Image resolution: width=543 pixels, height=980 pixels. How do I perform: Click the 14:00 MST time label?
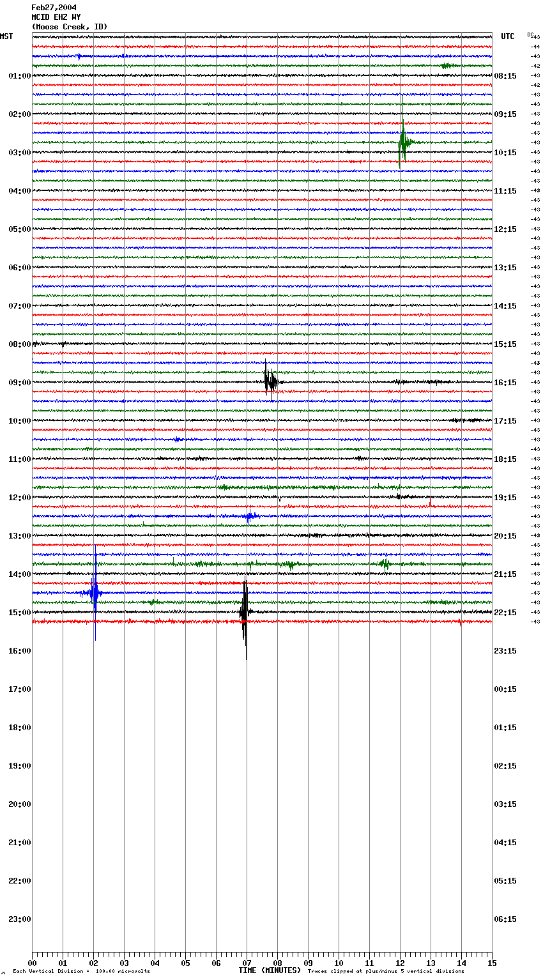tap(19, 574)
